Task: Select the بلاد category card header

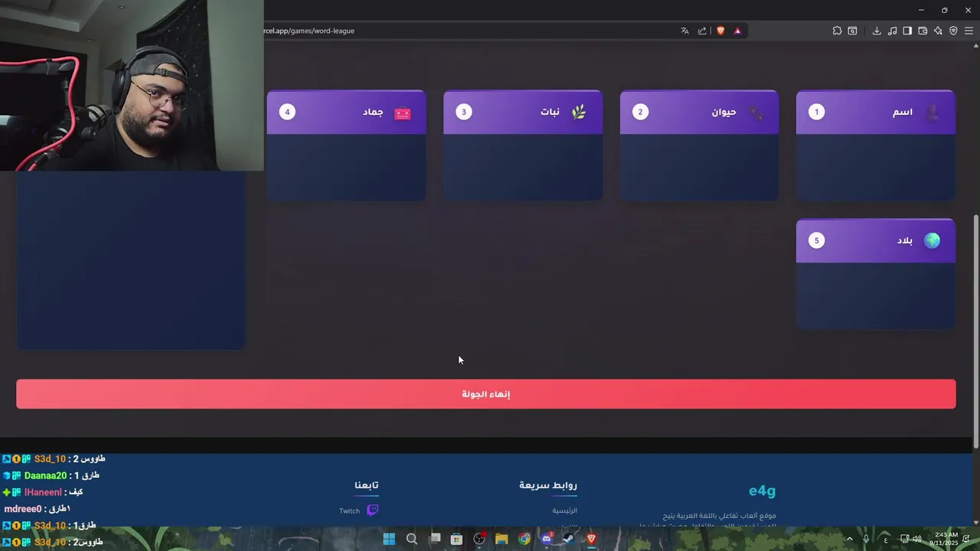Action: [876, 240]
